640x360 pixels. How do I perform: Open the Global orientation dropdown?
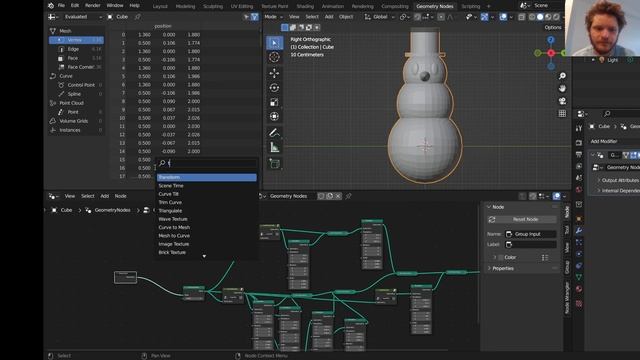coord(379,17)
